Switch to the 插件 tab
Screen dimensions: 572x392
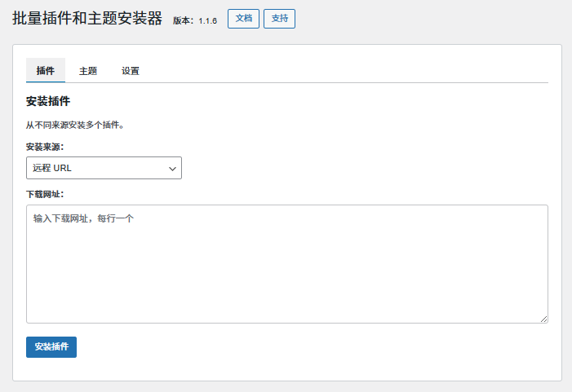46,71
